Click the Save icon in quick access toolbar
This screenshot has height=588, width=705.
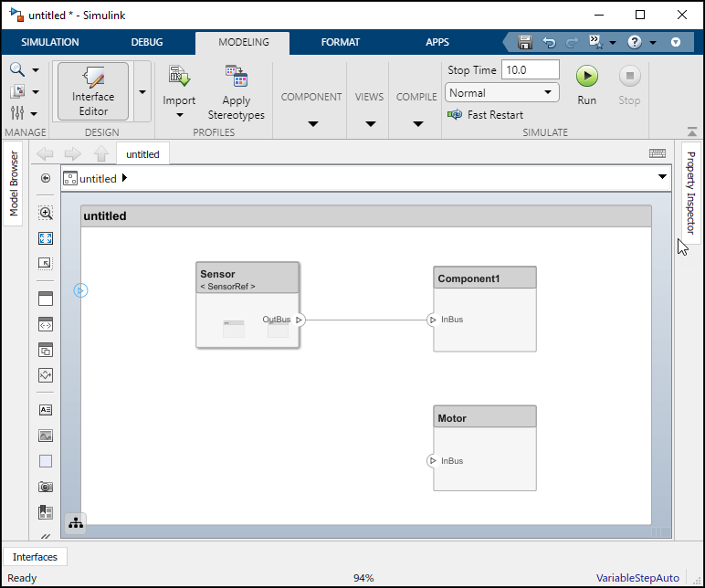point(525,42)
